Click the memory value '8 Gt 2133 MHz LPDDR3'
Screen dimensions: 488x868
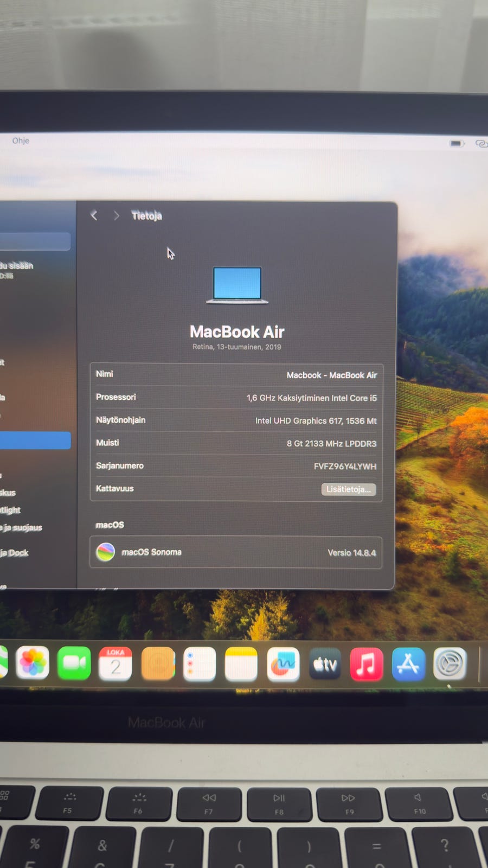[x=331, y=444]
